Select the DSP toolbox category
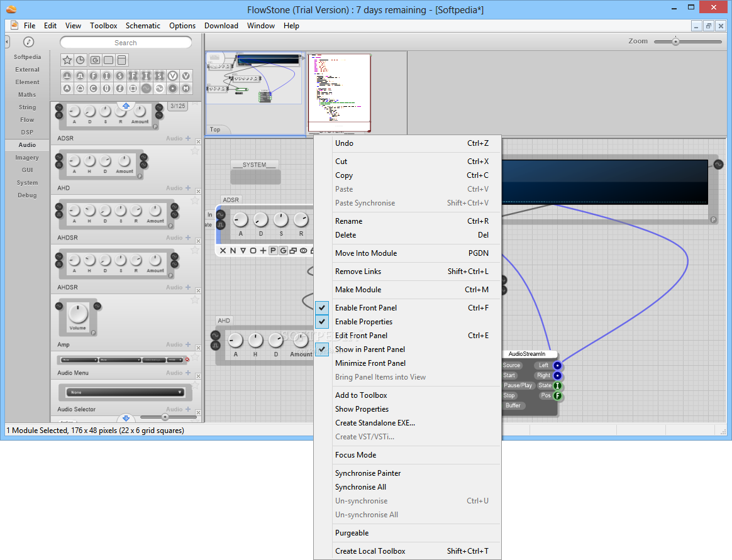Viewport: 732px width, 560px height. pos(27,133)
